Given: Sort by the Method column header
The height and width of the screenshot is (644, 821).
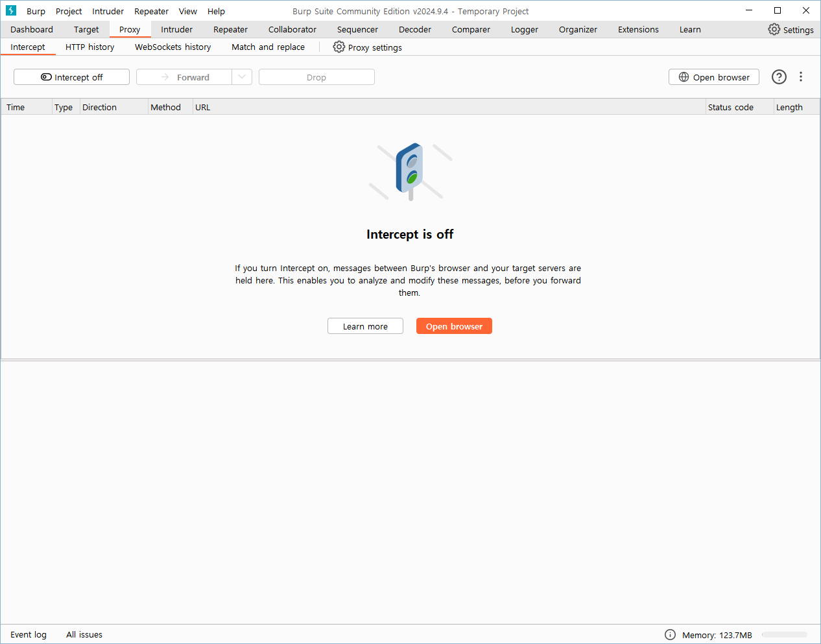Looking at the screenshot, I should (x=170, y=107).
